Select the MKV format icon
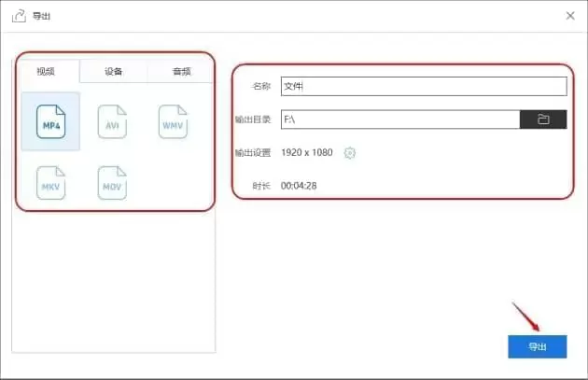The image size is (588, 380). (51, 183)
